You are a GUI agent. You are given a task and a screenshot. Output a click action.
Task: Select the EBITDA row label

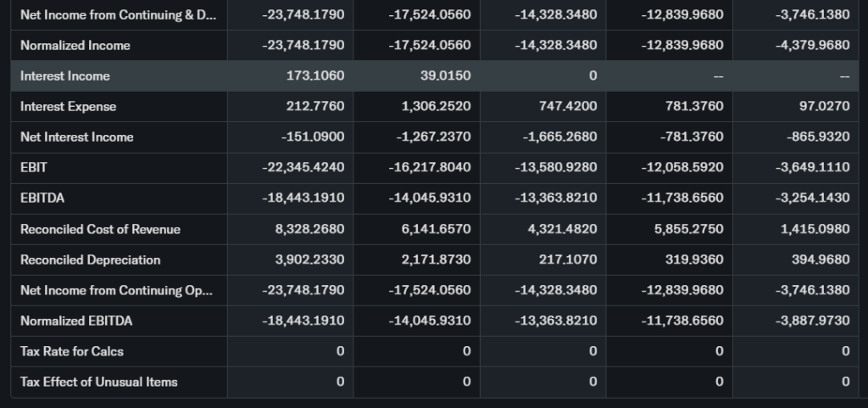42,198
